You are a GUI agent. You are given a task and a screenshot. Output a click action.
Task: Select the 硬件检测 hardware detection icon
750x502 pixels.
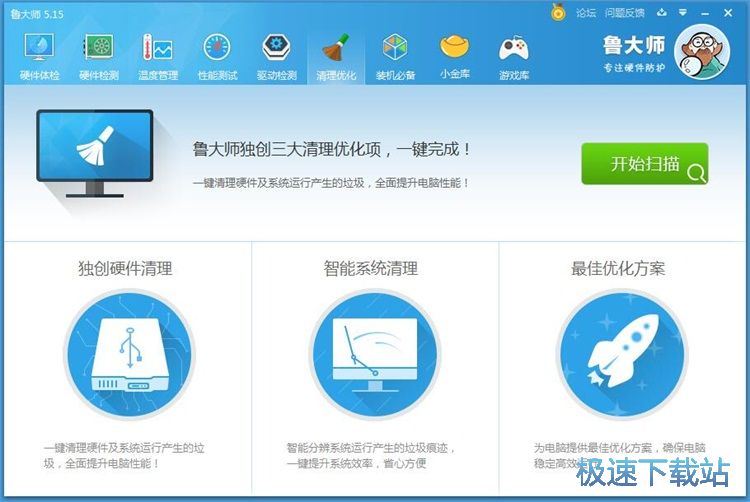98,56
